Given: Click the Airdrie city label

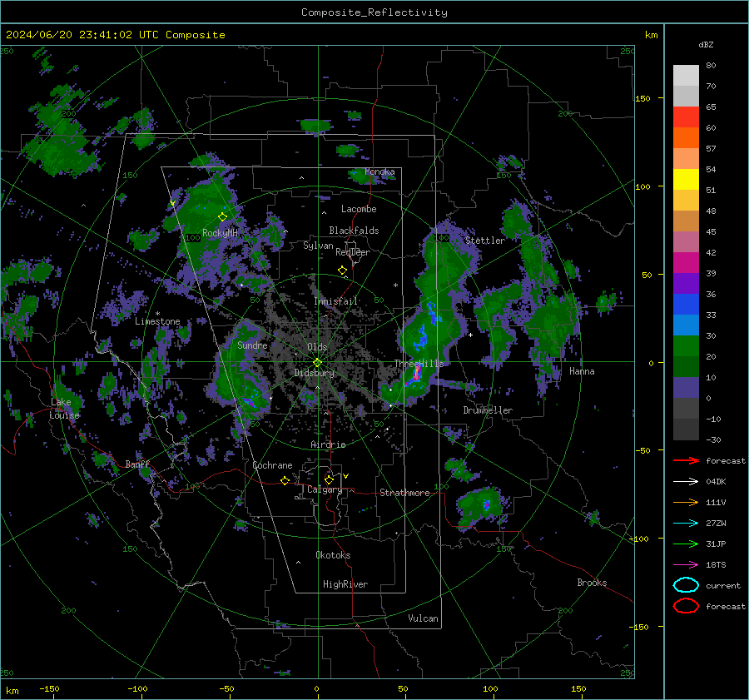Looking at the screenshot, I should (328, 444).
